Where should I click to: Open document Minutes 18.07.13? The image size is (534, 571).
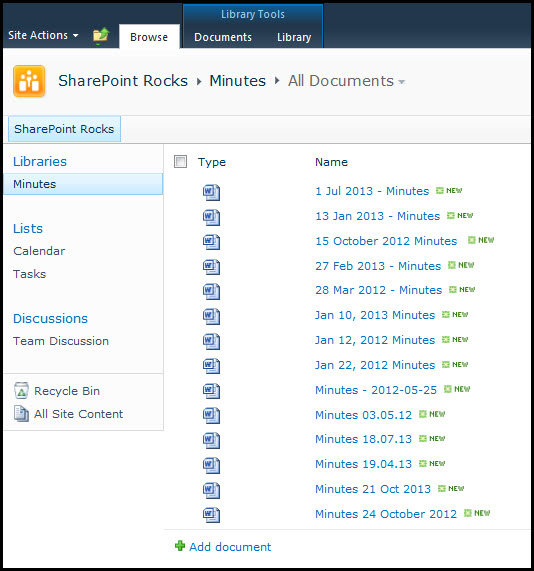(x=364, y=439)
